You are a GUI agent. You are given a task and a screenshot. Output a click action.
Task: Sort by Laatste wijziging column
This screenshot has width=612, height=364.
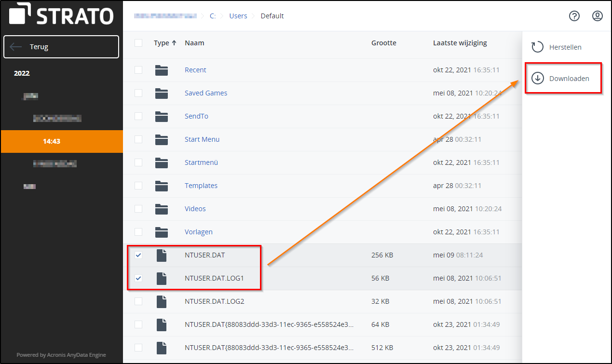pyautogui.click(x=460, y=43)
